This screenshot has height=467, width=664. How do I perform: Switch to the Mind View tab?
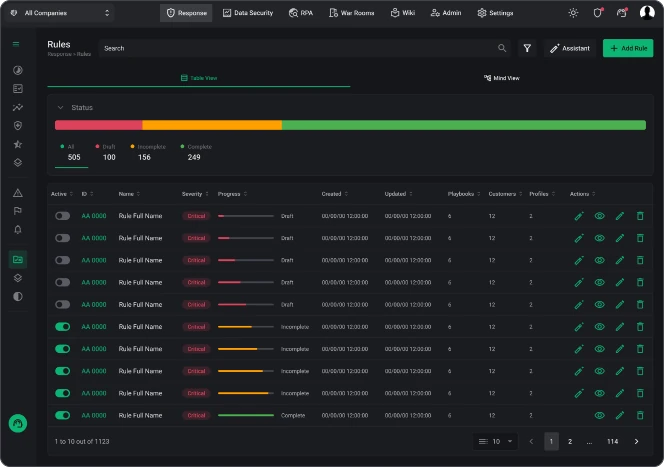[x=501, y=78]
